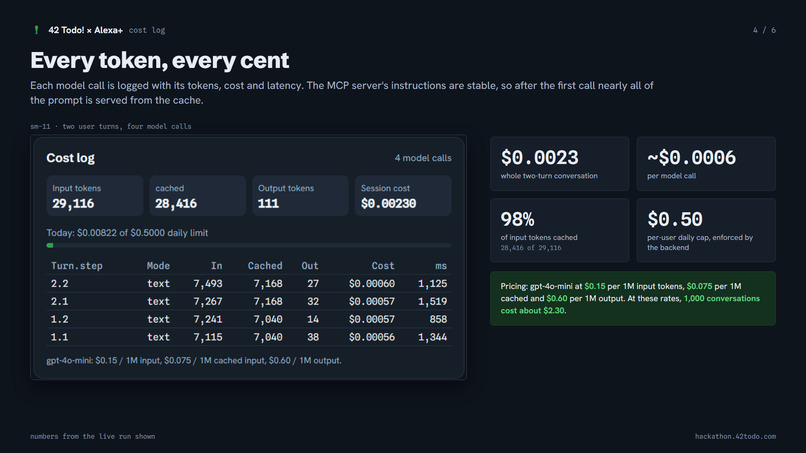Click 'numbers from the live run shown' footer

coord(93,437)
